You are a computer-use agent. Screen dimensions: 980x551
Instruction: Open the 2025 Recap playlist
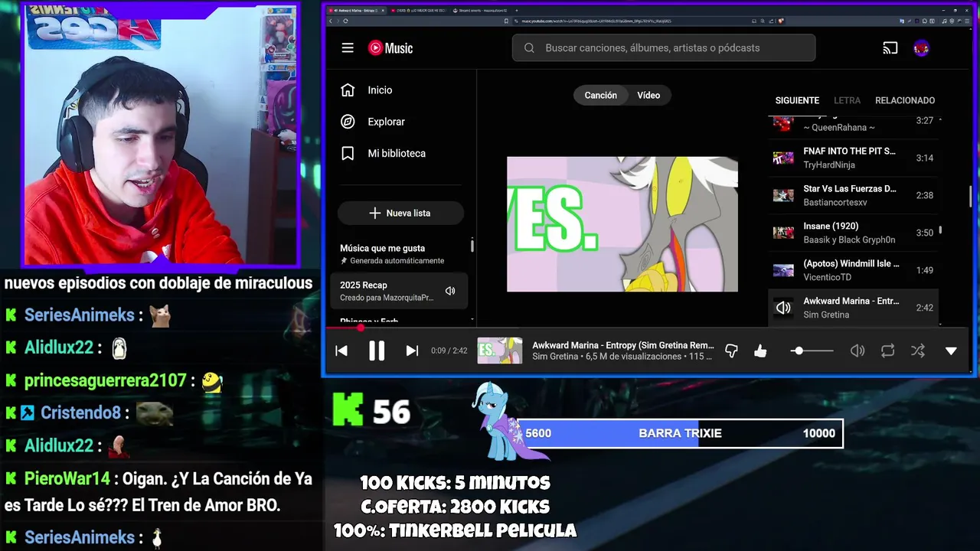coord(399,291)
